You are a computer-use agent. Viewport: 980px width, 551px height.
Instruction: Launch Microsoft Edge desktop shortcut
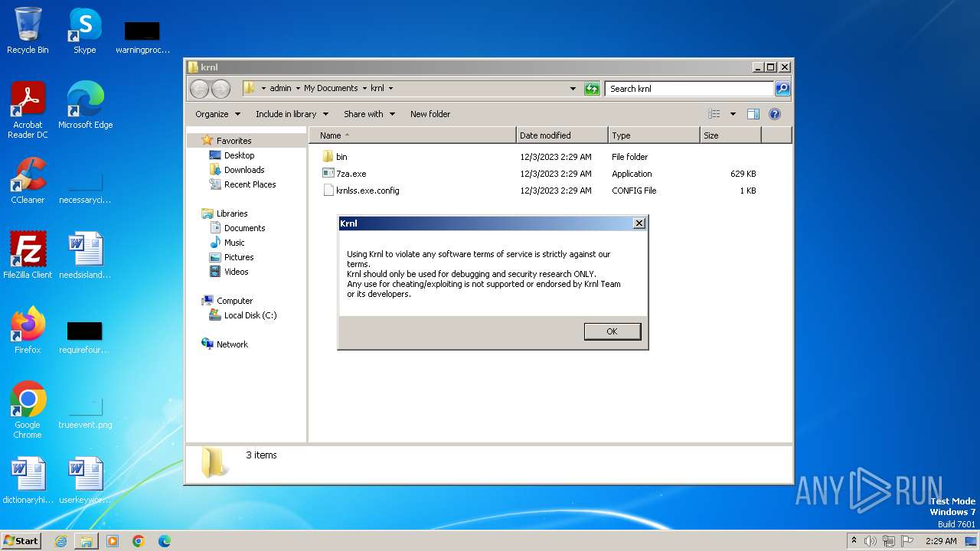(85, 105)
